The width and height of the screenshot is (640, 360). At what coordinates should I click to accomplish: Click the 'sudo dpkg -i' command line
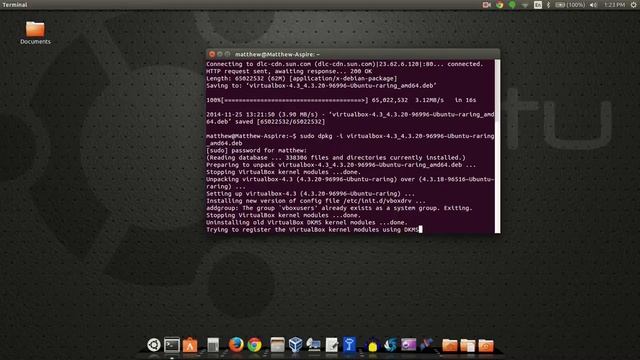[x=350, y=140]
